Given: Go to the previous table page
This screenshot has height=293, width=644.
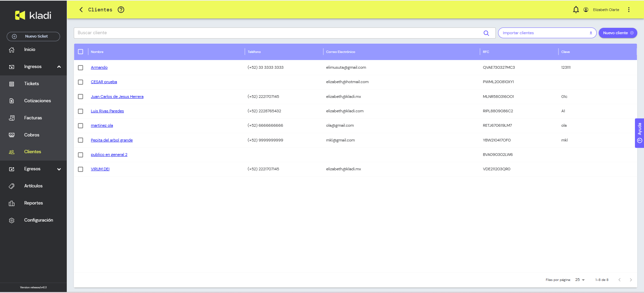Looking at the screenshot, I should click(620, 280).
